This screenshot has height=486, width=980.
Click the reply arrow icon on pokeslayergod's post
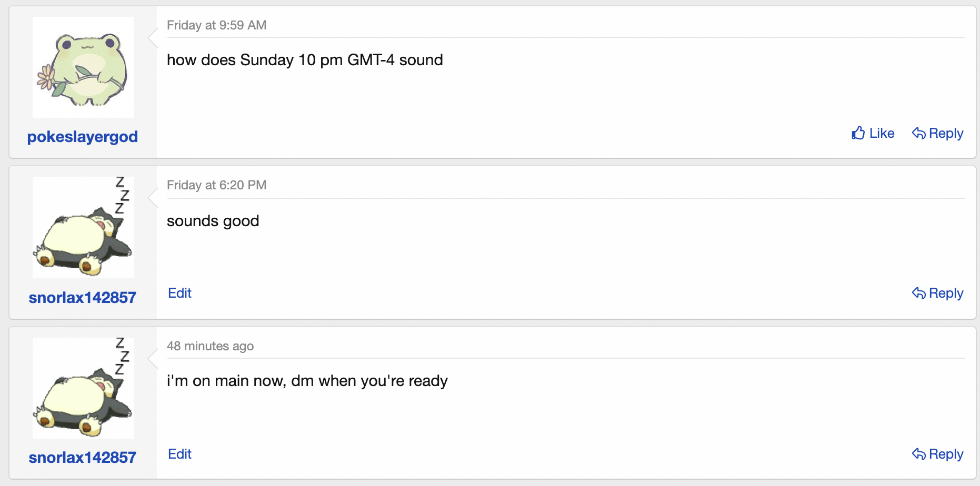point(919,134)
